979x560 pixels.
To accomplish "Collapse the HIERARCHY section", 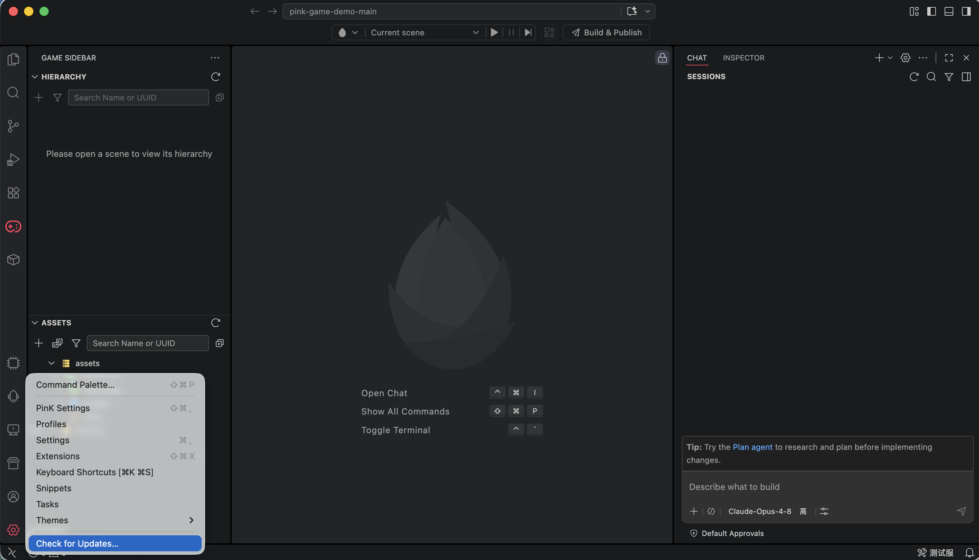I will 35,76.
